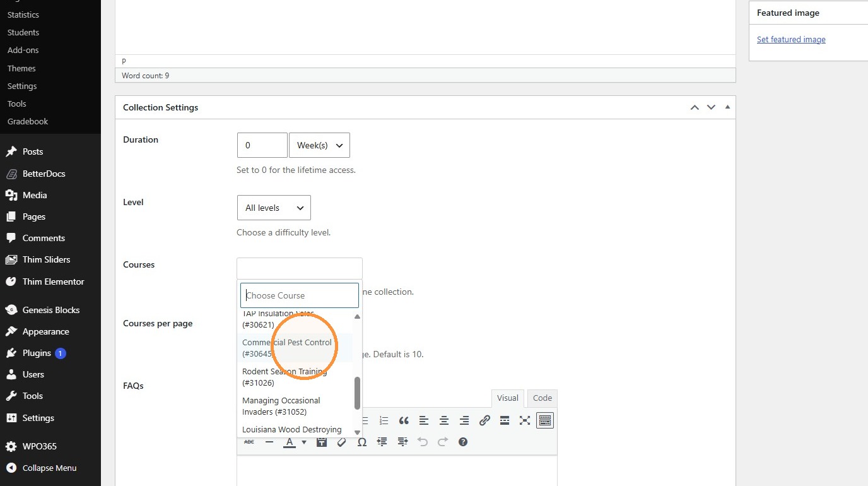Apply strikethrough formatting in the FAQs editor
Screen dimensions: 868x486
pos(249,442)
